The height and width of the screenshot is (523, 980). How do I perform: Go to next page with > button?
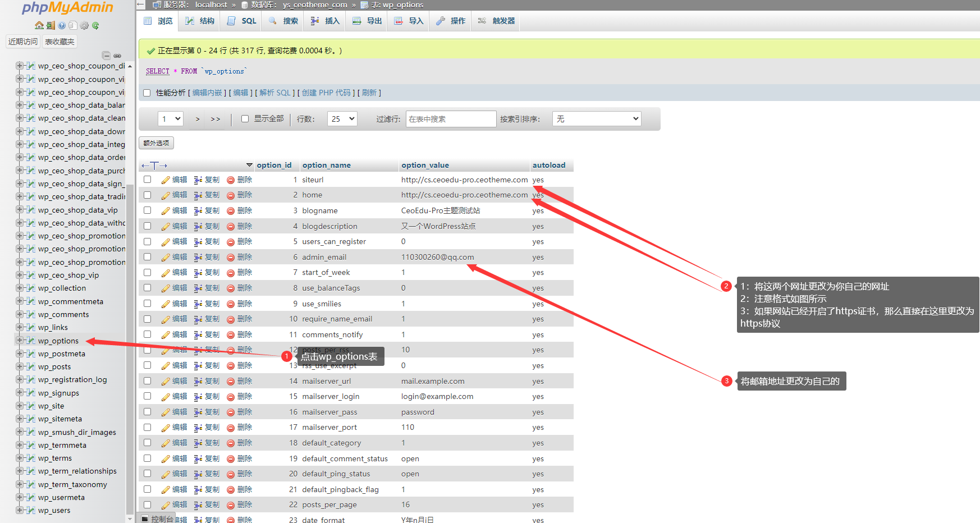point(198,119)
